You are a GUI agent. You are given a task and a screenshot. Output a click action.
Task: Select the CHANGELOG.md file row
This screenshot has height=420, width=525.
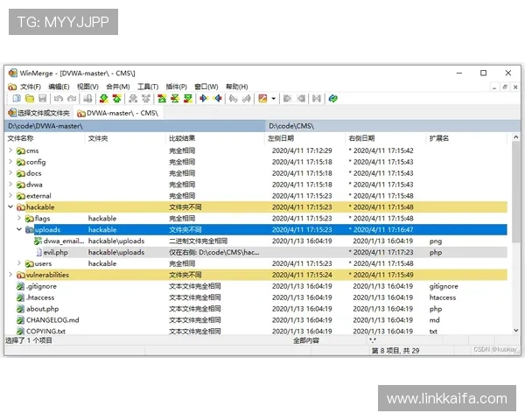tap(256, 320)
